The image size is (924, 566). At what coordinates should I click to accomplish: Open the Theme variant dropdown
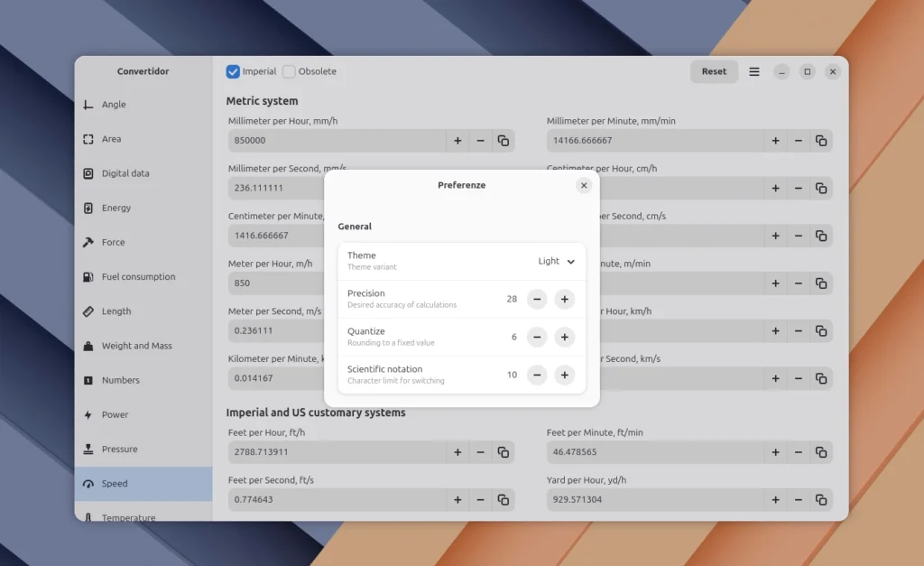557,262
